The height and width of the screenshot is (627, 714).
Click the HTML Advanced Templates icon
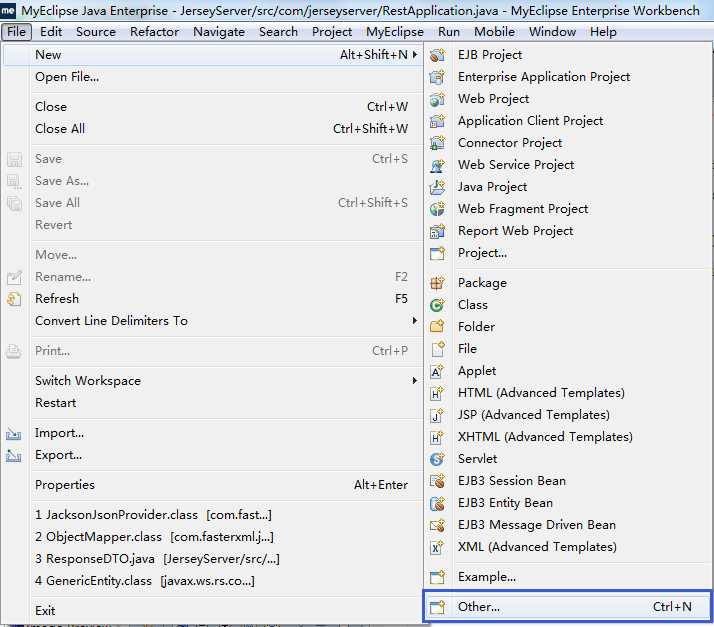(x=437, y=393)
